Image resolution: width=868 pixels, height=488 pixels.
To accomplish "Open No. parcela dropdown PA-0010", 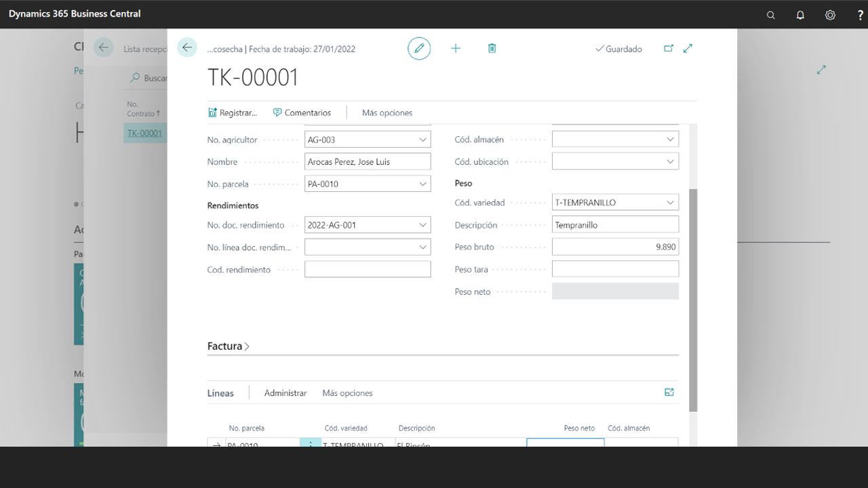I will pos(423,184).
